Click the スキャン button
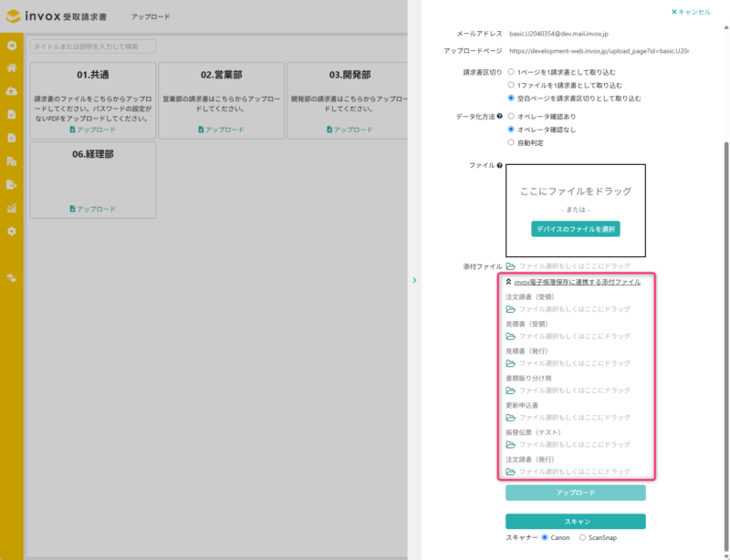 tap(575, 521)
